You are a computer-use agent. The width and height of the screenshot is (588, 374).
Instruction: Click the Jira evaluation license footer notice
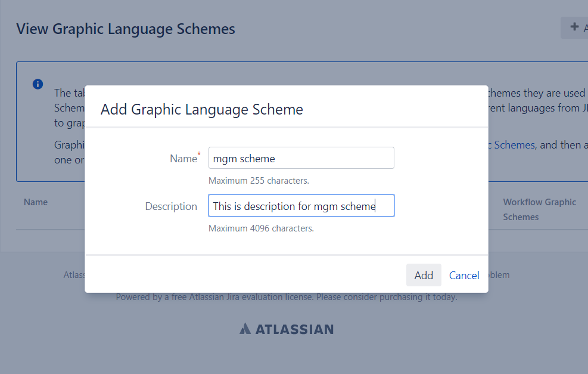tap(287, 296)
